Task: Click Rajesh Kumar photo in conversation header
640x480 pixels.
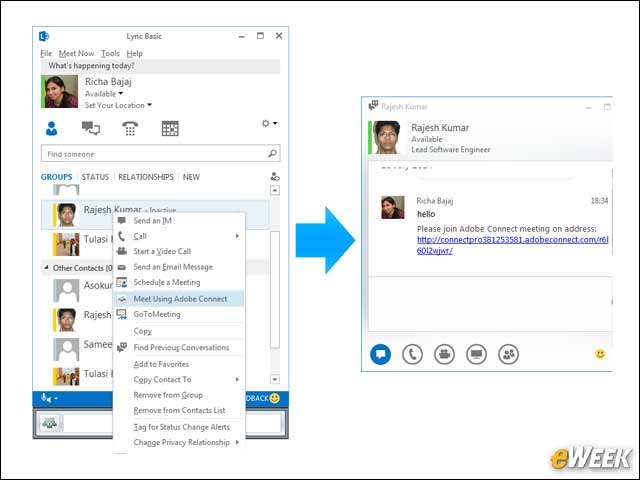Action: (386, 138)
